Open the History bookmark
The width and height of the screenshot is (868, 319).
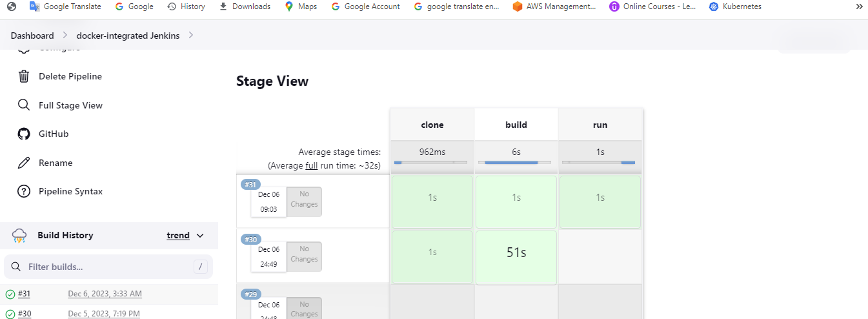pyautogui.click(x=186, y=6)
